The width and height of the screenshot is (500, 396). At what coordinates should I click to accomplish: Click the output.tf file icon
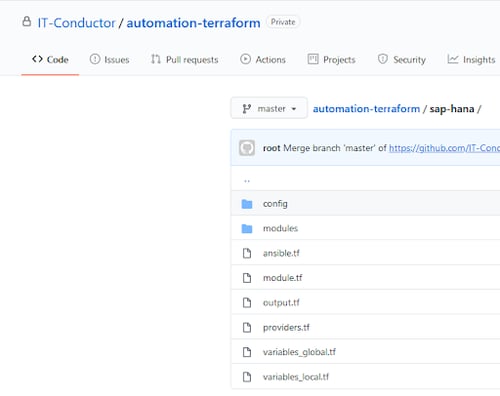[247, 302]
